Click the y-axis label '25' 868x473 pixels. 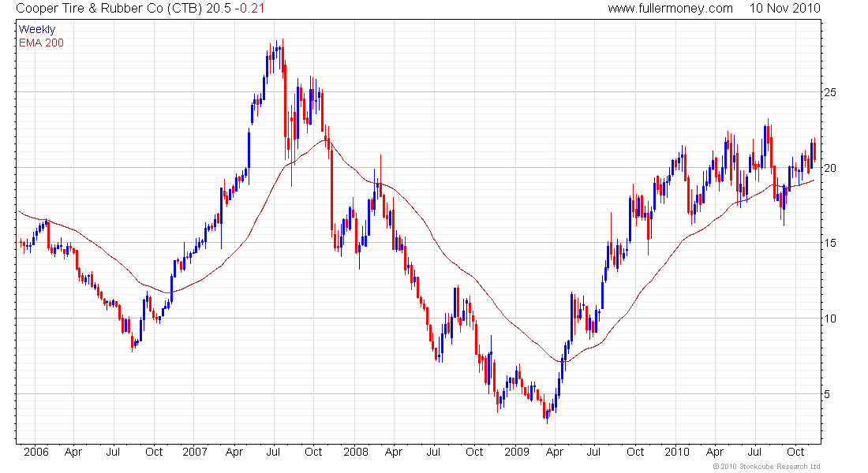coord(830,92)
